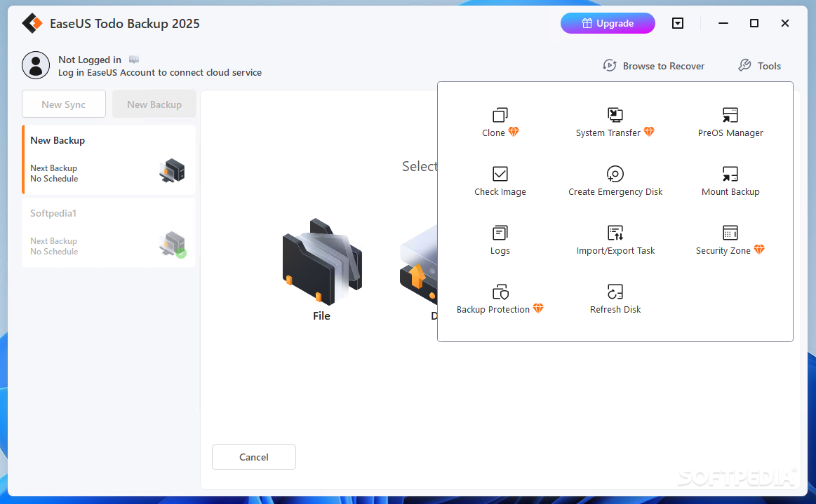Expand the title bar dropdown menu

pos(677,23)
